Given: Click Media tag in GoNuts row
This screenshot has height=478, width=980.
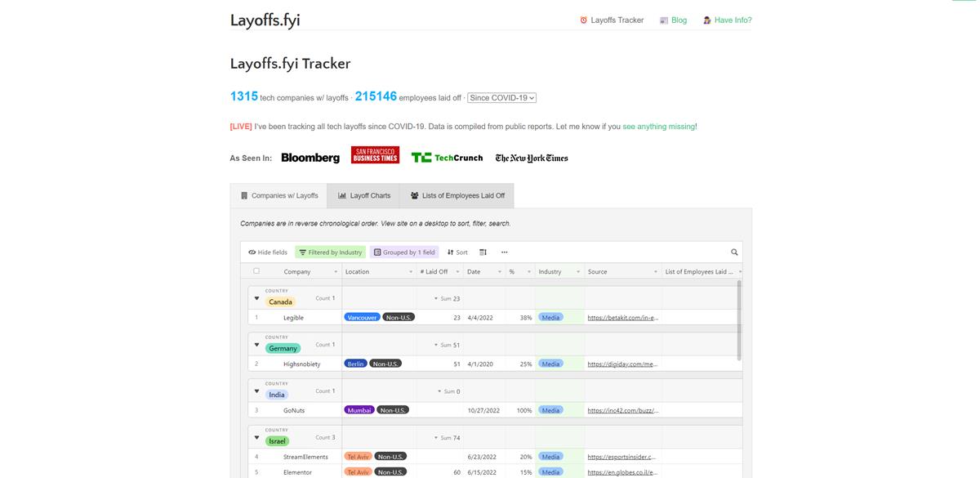Looking at the screenshot, I should coord(550,410).
